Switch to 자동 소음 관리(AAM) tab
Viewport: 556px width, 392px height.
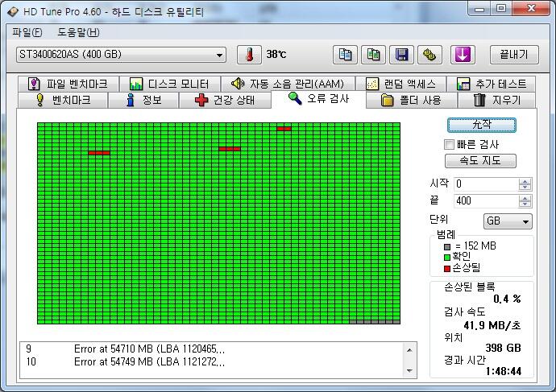pos(288,84)
